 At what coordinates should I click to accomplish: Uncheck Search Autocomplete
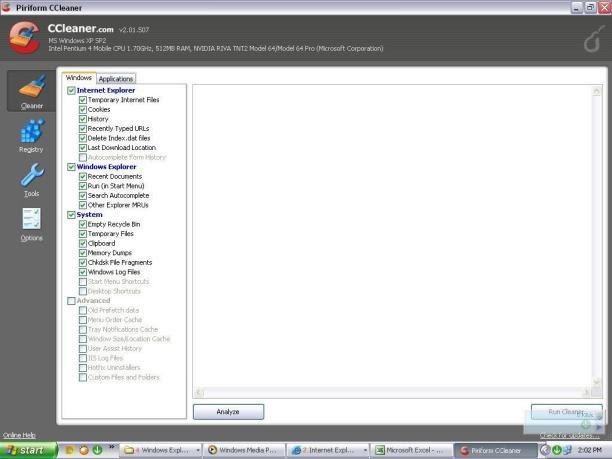point(83,196)
